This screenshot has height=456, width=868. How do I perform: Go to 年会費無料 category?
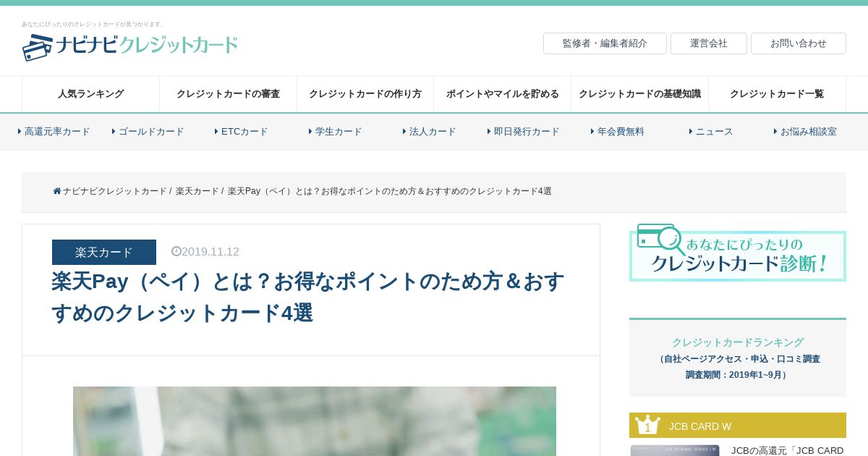(x=618, y=132)
